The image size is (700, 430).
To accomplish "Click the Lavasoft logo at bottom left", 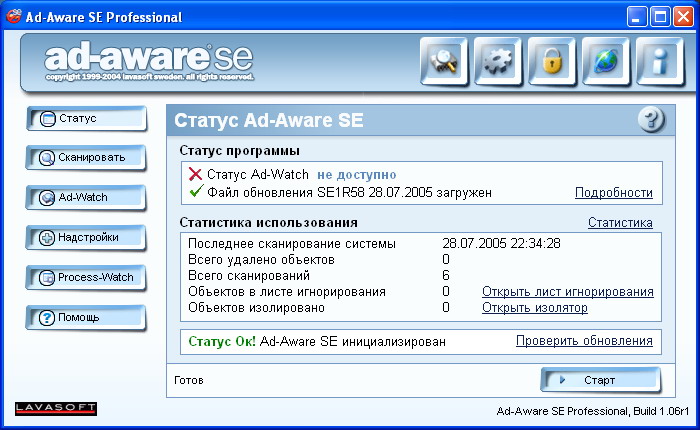I will pyautogui.click(x=56, y=408).
